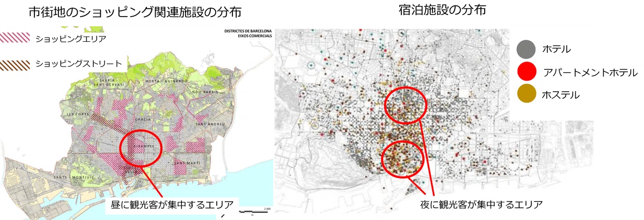
Task: Click the ホステル legend label
Action: click(x=561, y=95)
